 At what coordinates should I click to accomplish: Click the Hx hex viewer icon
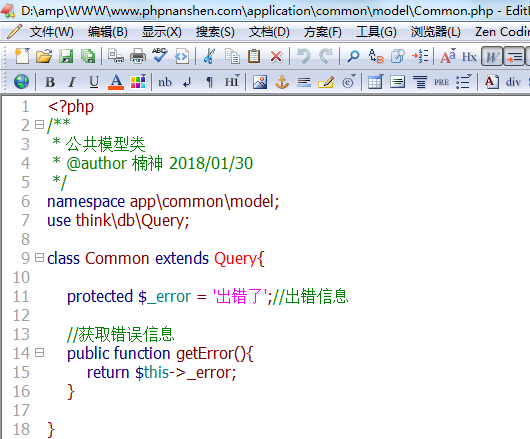tap(469, 56)
